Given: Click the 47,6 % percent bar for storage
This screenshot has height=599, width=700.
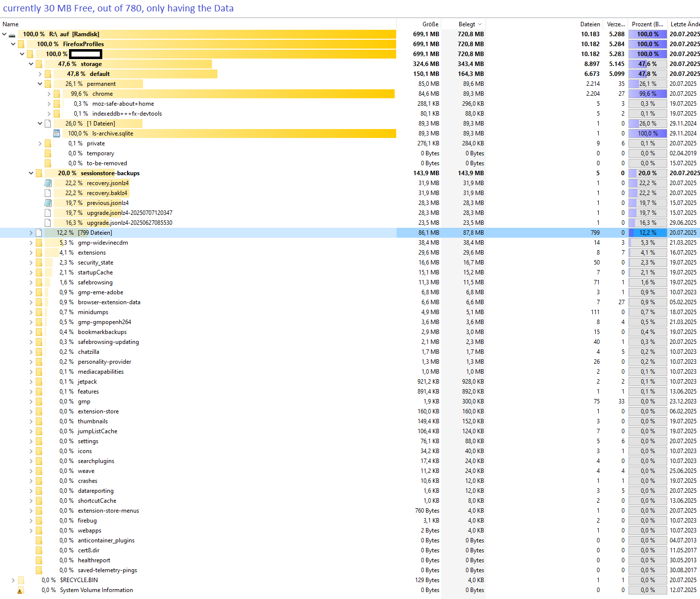Looking at the screenshot, I should (x=648, y=64).
